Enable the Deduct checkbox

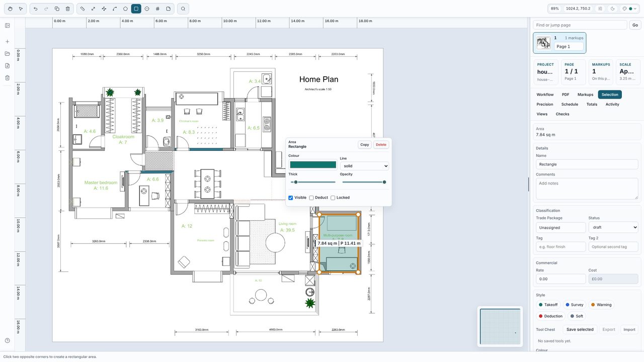click(x=311, y=198)
